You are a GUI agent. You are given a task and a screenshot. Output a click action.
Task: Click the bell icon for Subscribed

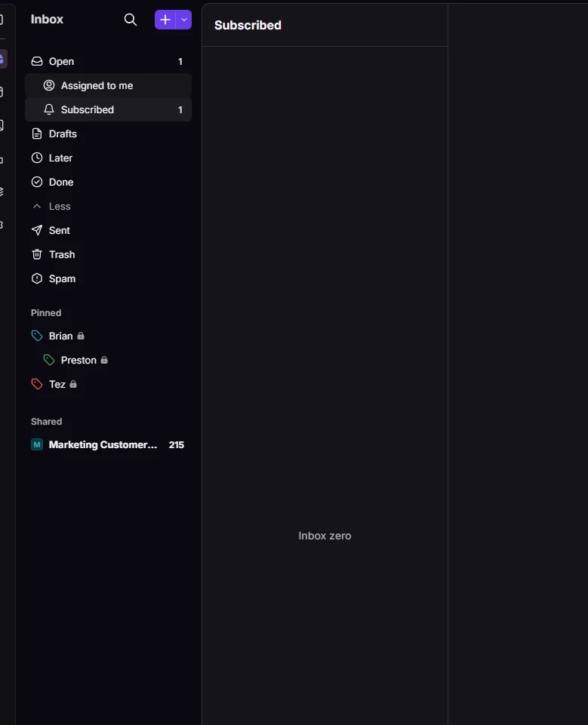pyautogui.click(x=49, y=109)
